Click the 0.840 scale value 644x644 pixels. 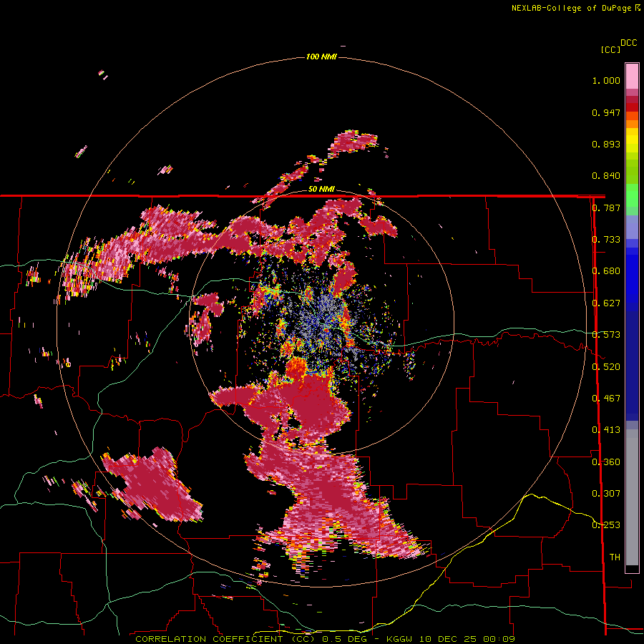pos(606,176)
